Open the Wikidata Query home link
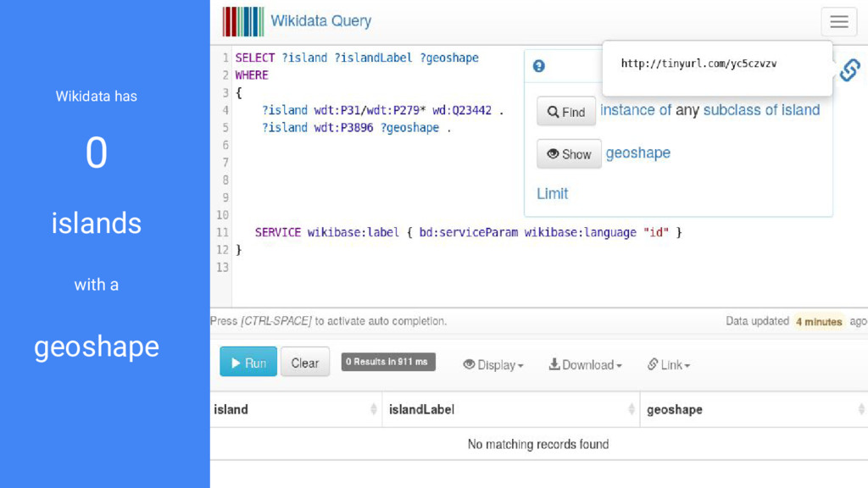Screen dimensions: 868x488 320,21
